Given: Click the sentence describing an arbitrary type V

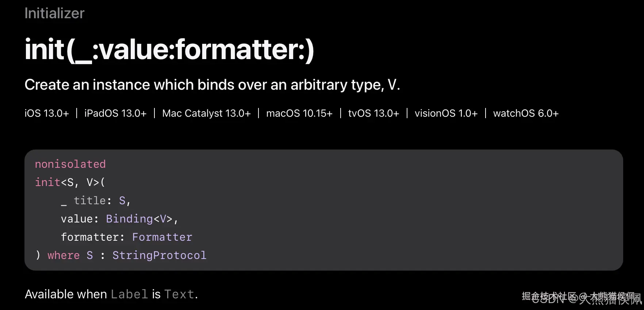Looking at the screenshot, I should (212, 85).
